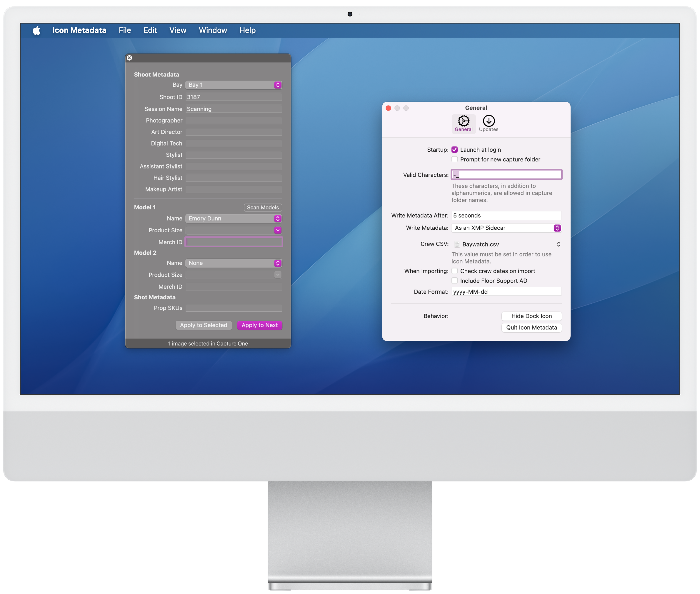Image resolution: width=700 pixels, height=594 pixels.
Task: Click the Scan Models button
Action: [x=263, y=207]
